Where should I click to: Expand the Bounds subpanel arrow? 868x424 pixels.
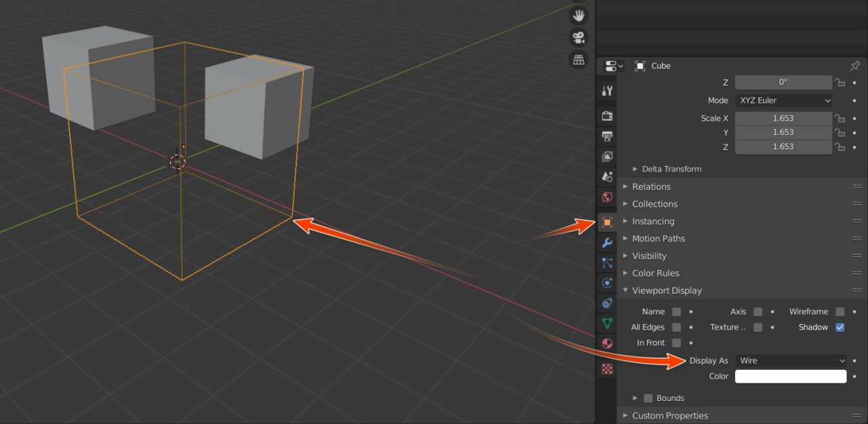click(x=635, y=398)
